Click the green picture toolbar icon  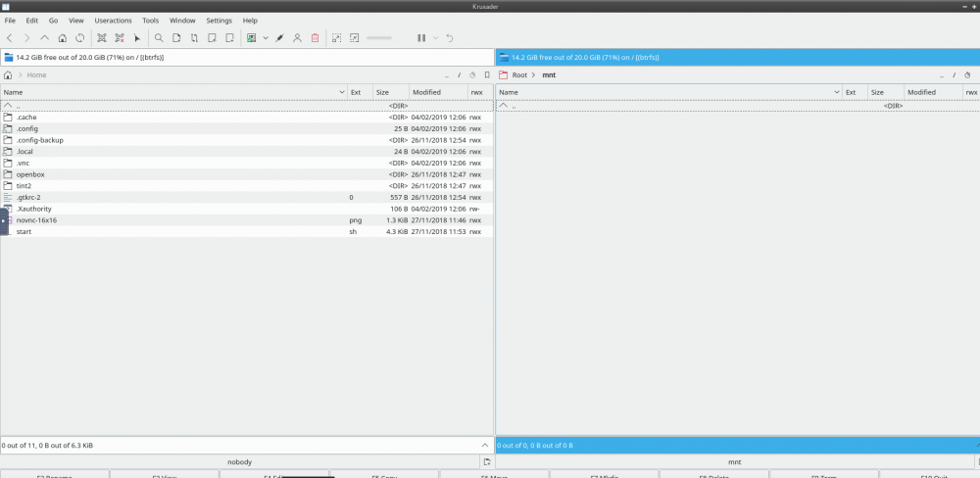point(251,38)
